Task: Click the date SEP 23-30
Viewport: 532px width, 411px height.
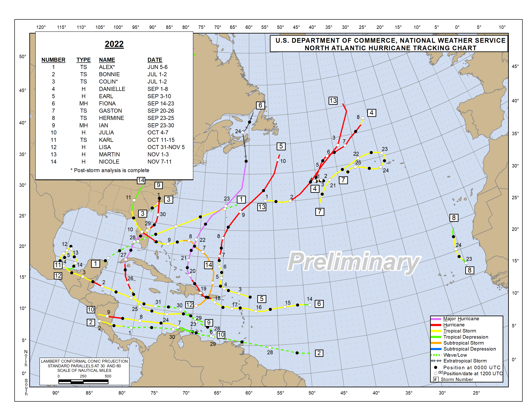Action: pos(161,125)
